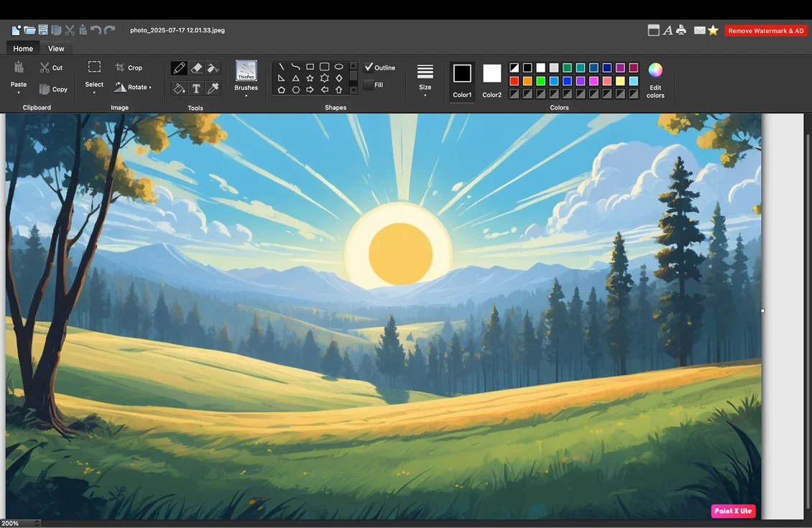
Task: Open the Home tab
Action: click(23, 49)
